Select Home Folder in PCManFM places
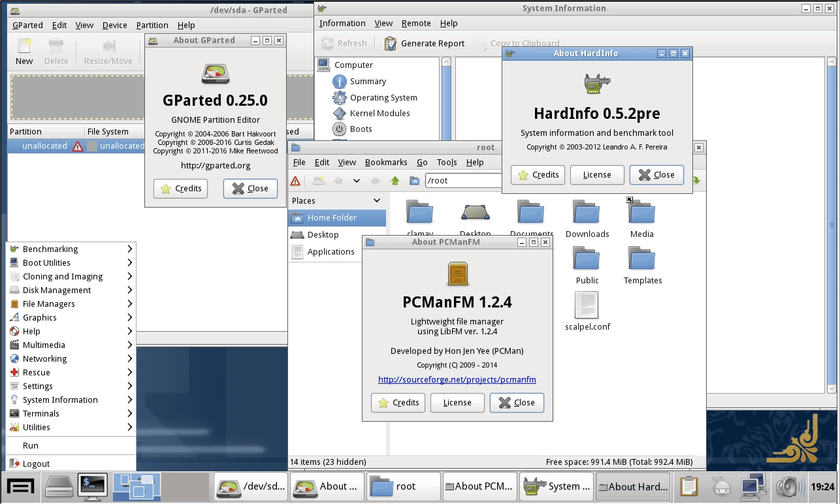 tap(338, 218)
